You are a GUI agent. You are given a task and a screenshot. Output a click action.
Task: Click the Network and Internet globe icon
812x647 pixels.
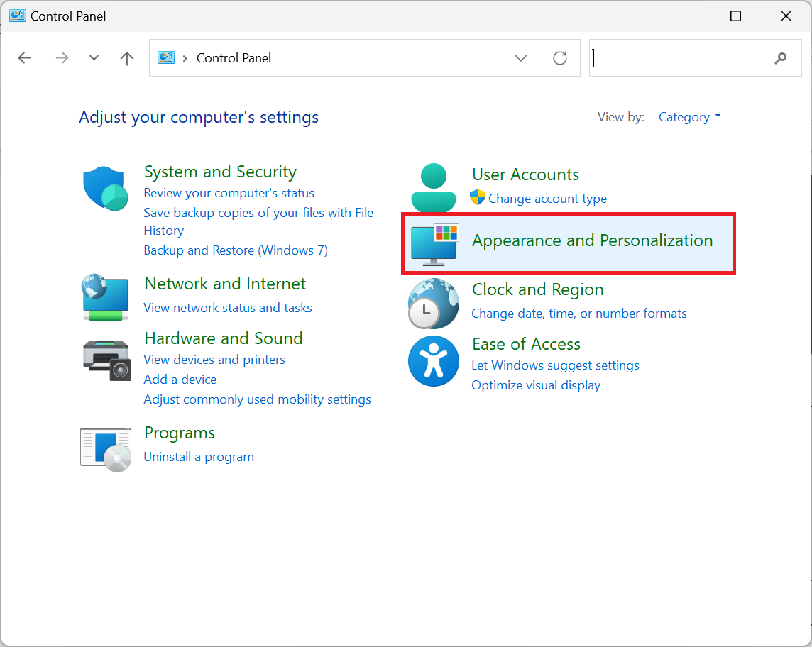[105, 297]
